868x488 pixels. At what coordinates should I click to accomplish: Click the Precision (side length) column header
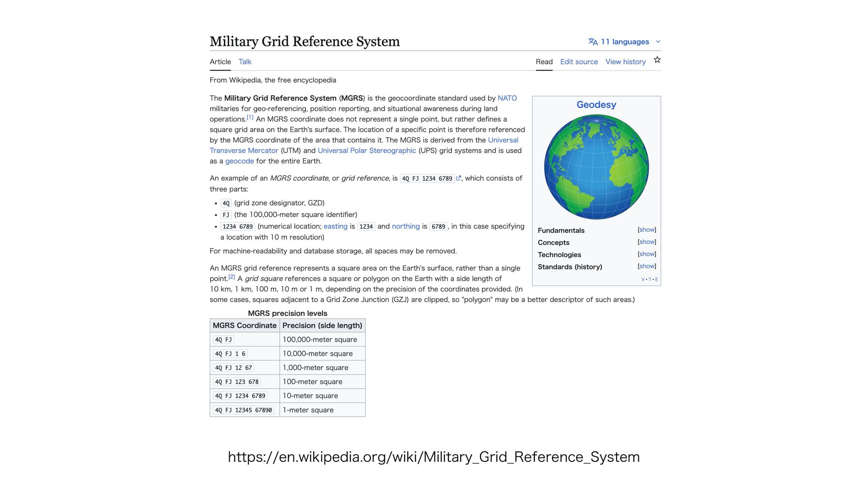point(322,325)
